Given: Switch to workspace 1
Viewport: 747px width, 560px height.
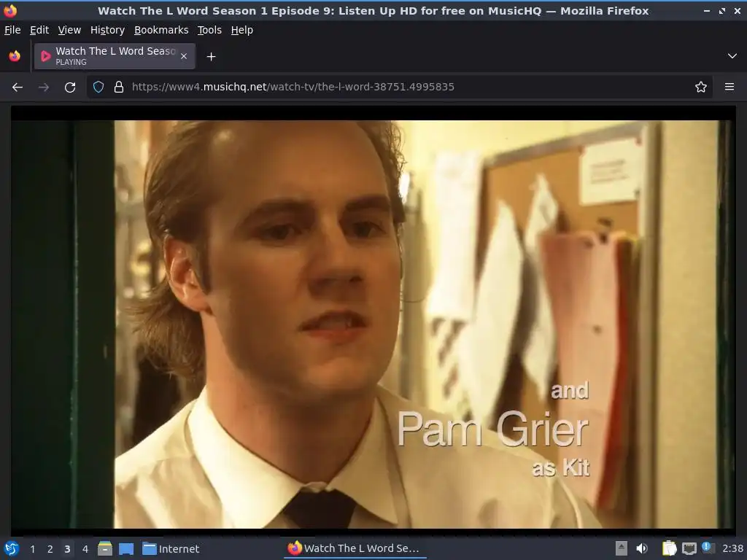Looking at the screenshot, I should click(x=32, y=549).
